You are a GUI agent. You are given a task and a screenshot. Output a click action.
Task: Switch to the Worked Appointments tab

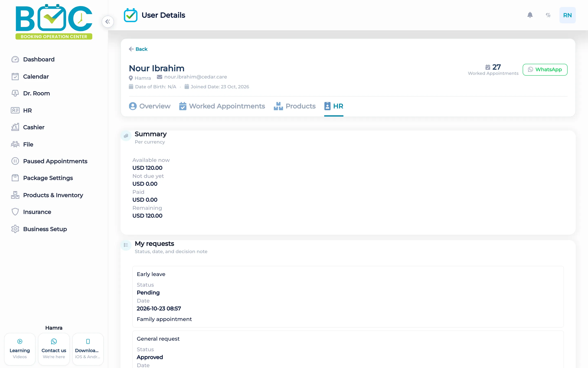(x=222, y=106)
